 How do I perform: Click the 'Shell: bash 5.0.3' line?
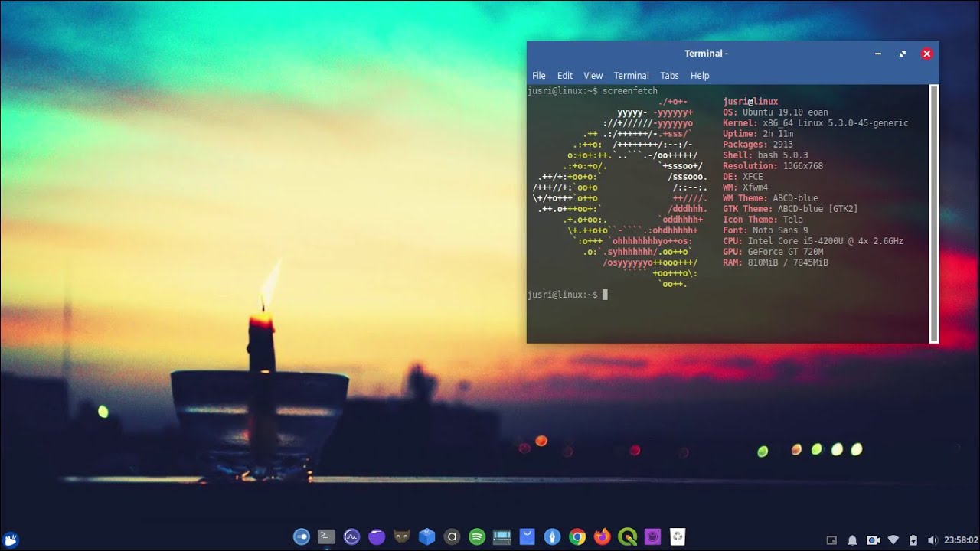(765, 155)
